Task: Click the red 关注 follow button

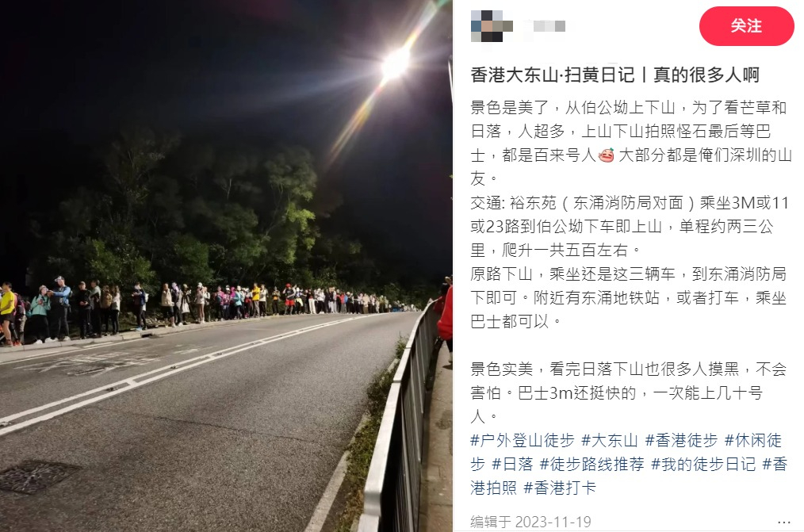Action: coord(746,26)
